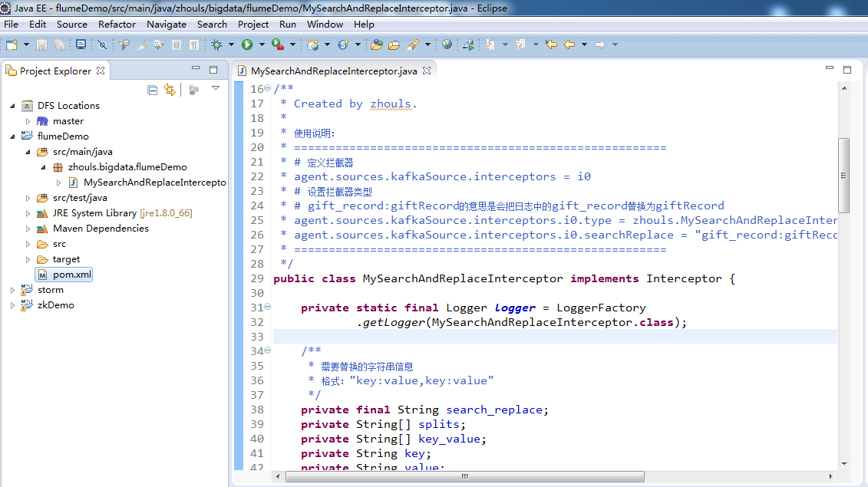The width and height of the screenshot is (868, 487).
Task: Open the Run configurations dropdown arrow
Action: click(x=262, y=44)
